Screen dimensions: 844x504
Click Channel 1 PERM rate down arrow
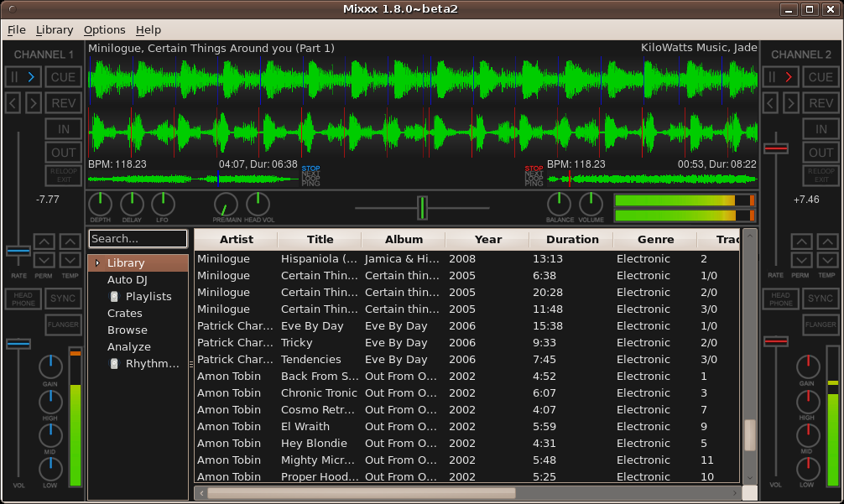pos(44,260)
